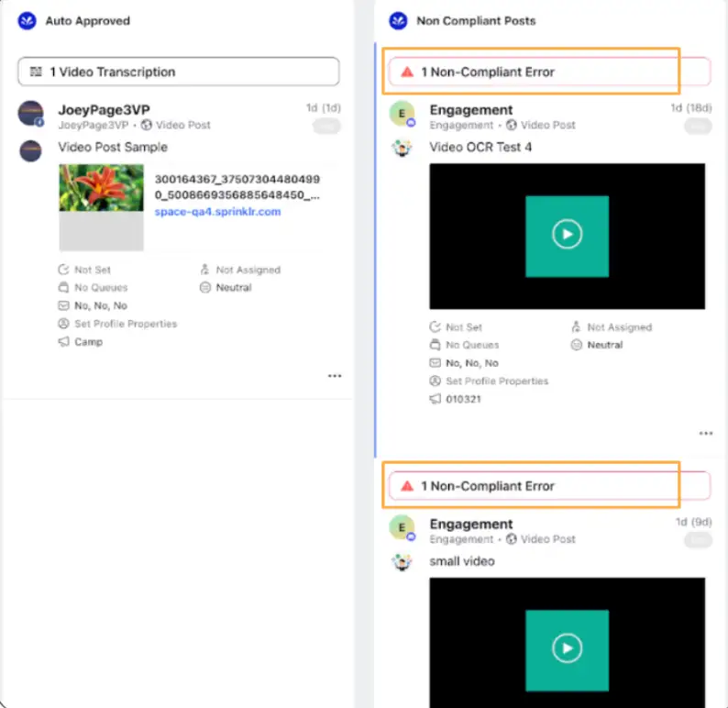Click the Engagement avatar of Video OCR Test 4 post
Screen dimensions: 728x708
pos(403,114)
